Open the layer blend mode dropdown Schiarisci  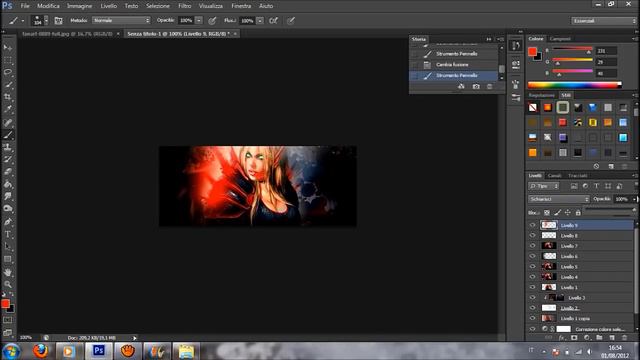coord(559,199)
